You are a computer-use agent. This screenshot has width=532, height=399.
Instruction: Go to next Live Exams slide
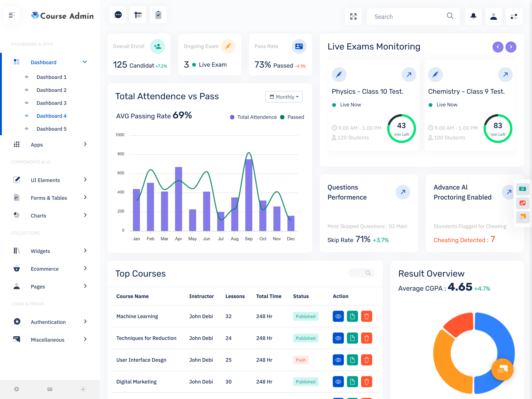tap(511, 47)
